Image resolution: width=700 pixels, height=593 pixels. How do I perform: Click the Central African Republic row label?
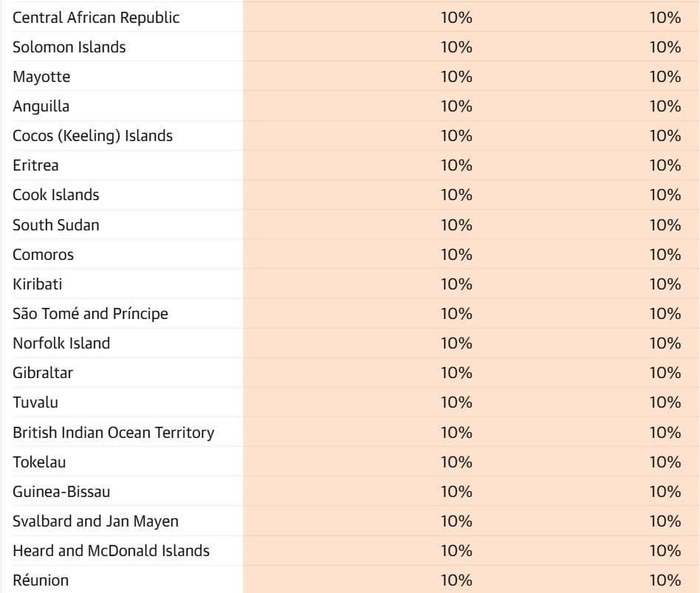(96, 18)
